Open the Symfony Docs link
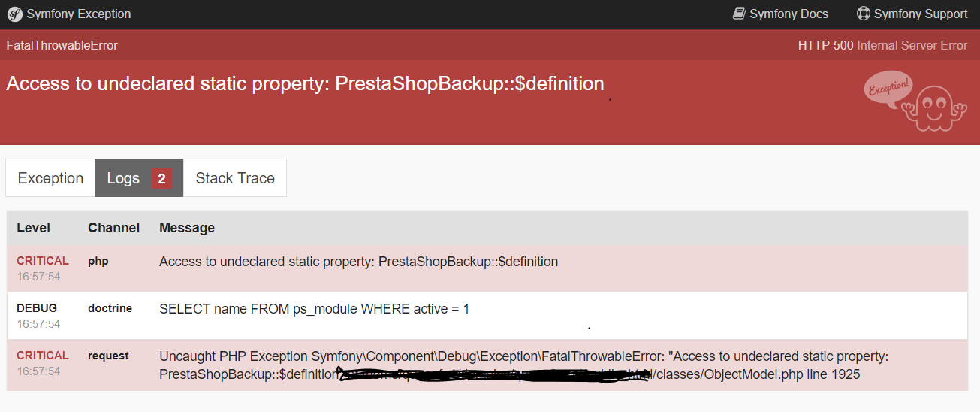This screenshot has width=980, height=412. click(x=781, y=14)
